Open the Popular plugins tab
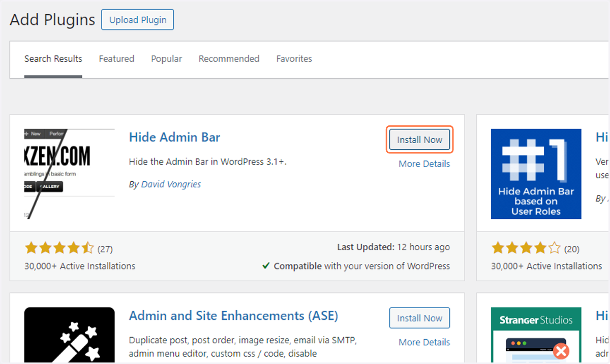The width and height of the screenshot is (610, 364). [166, 59]
